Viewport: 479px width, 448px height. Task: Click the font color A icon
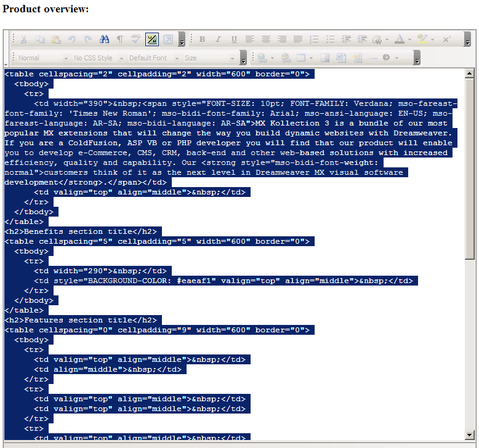399,39
